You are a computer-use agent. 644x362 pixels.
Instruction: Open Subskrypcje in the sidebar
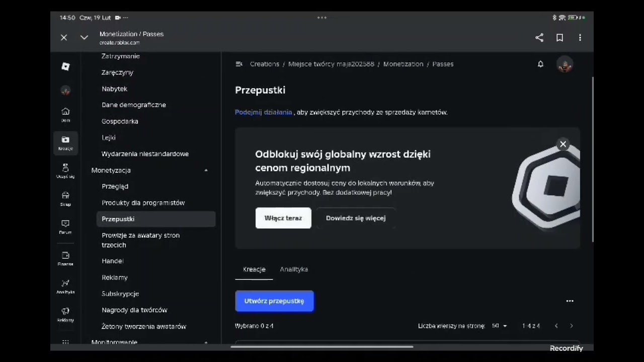coord(120,294)
